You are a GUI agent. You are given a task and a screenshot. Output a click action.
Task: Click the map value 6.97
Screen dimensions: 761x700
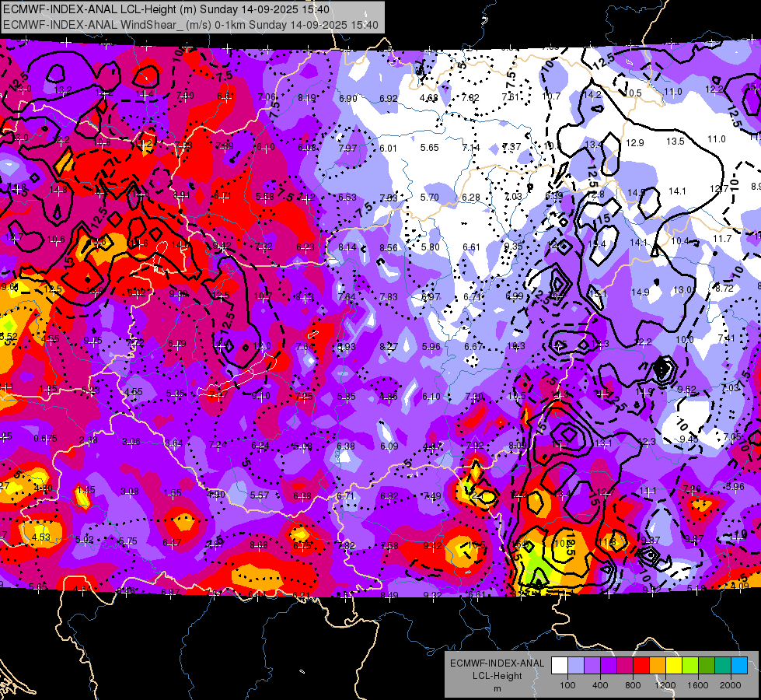coord(431,296)
